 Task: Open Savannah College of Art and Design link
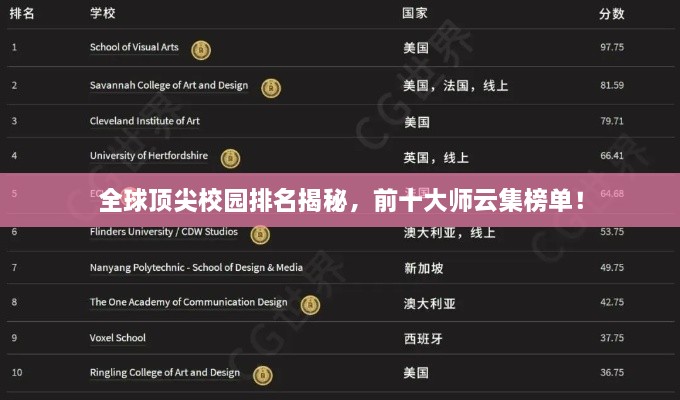coord(169,85)
